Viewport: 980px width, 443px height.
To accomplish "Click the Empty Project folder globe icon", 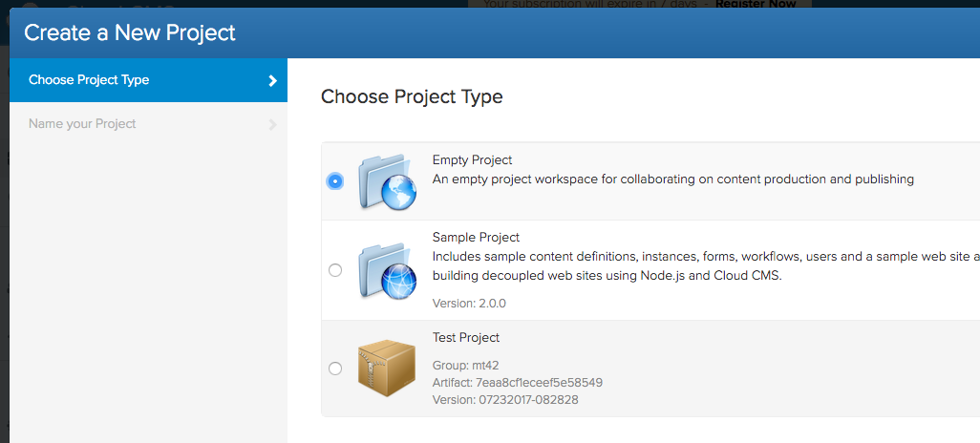I will (387, 180).
